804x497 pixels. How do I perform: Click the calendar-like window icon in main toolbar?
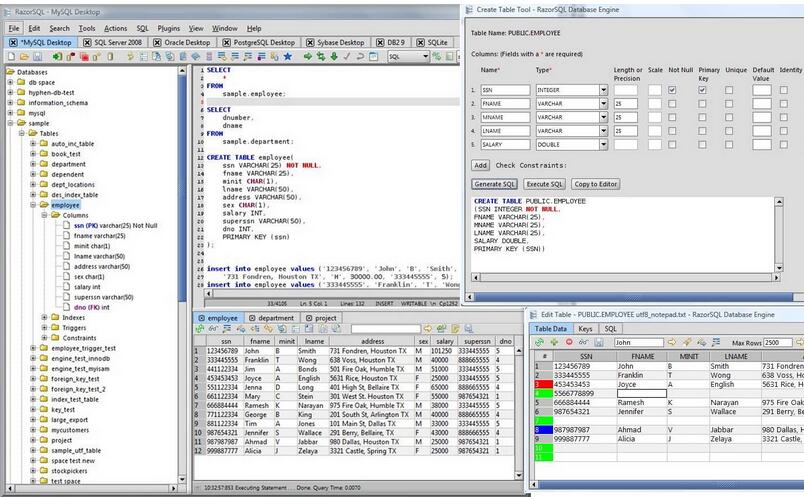pyautogui.click(x=373, y=56)
